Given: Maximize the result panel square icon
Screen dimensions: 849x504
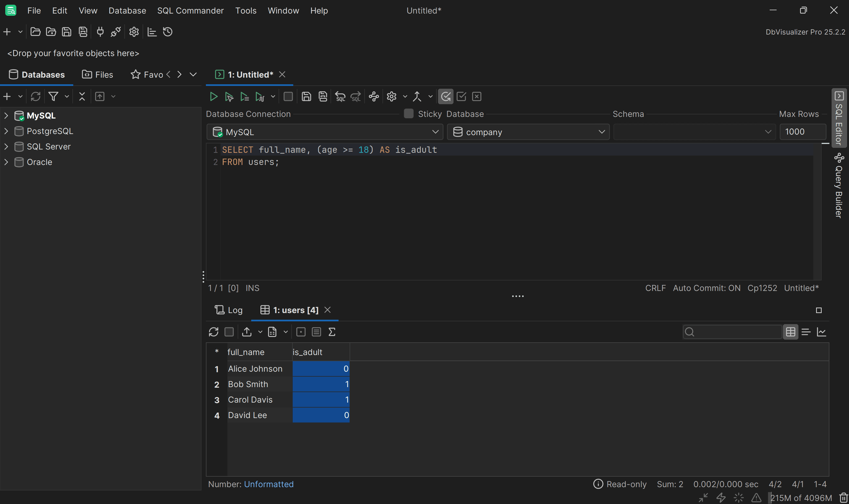Looking at the screenshot, I should (x=819, y=310).
